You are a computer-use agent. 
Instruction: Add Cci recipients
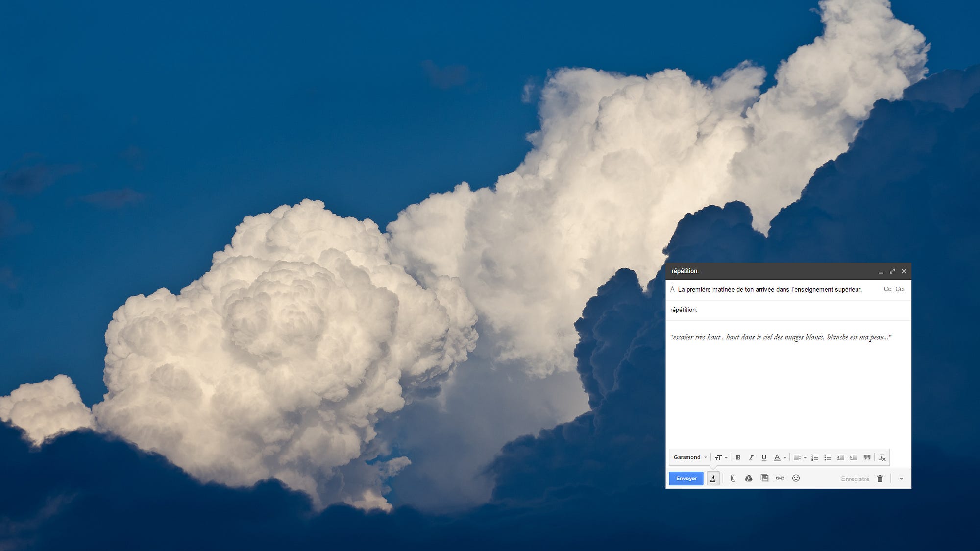tap(900, 289)
